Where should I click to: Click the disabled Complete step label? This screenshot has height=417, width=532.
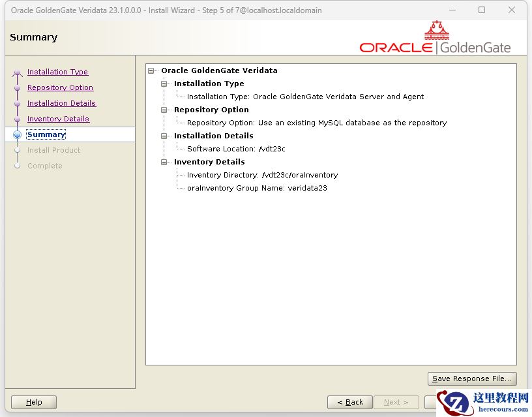(45, 166)
